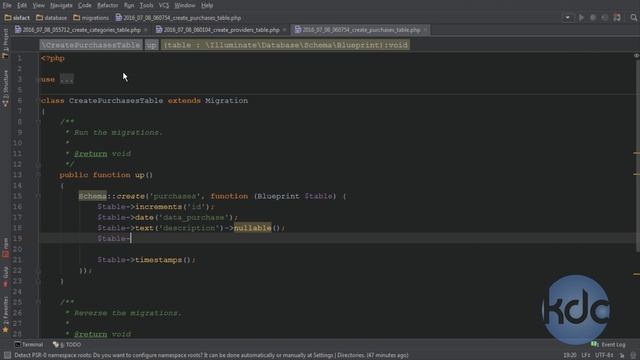
Task: Click the LF line separator indicator
Action: pyautogui.click(x=586, y=356)
